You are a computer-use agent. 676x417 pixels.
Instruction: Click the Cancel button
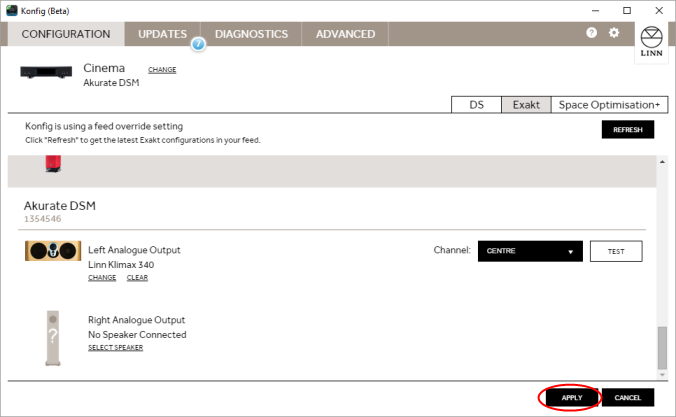click(x=628, y=398)
